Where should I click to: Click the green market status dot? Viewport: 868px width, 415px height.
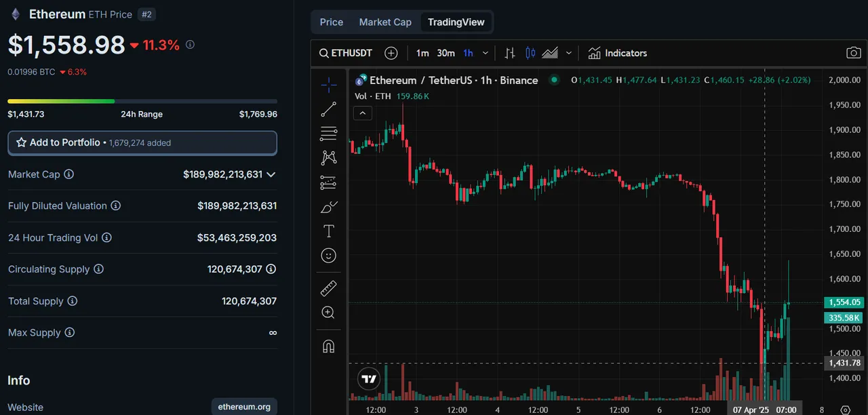(x=554, y=80)
